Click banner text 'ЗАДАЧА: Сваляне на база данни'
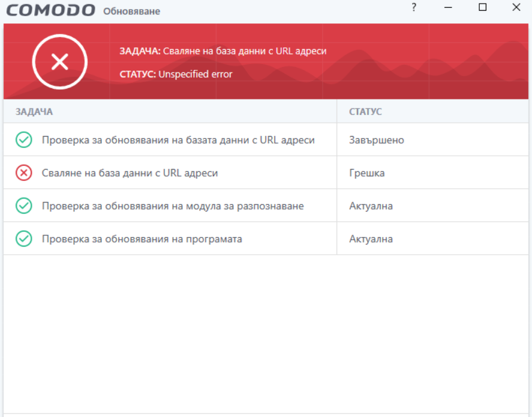 tap(223, 51)
